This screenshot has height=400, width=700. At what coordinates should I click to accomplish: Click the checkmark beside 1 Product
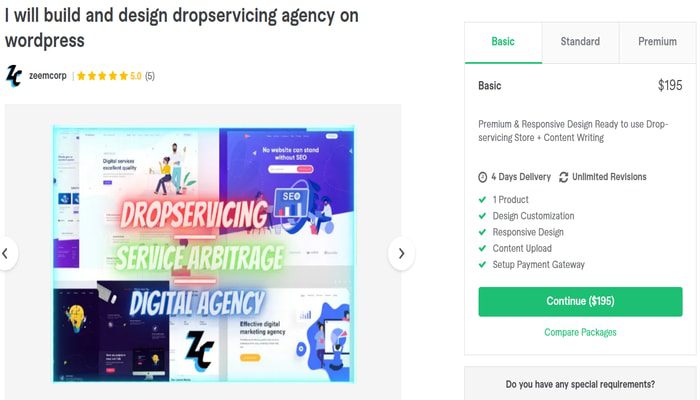482,200
